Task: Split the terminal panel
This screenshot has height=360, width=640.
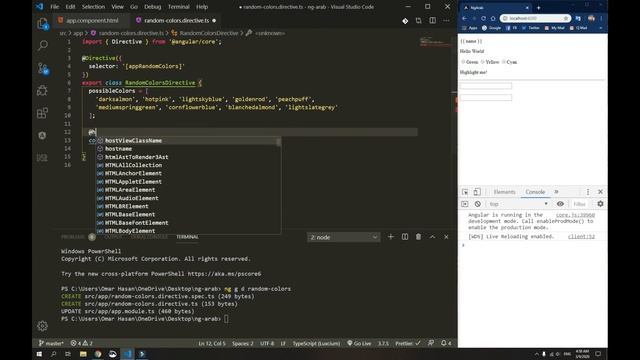Action: coord(404,237)
